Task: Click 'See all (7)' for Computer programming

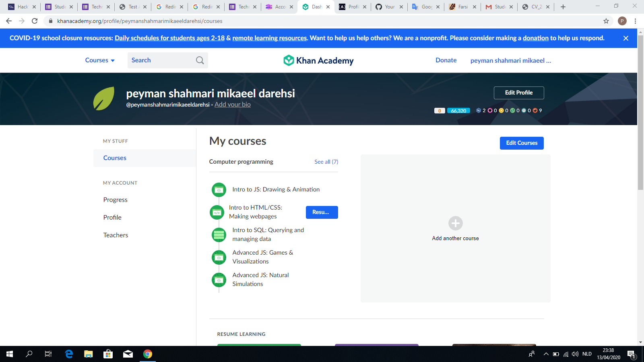Action: (x=326, y=162)
